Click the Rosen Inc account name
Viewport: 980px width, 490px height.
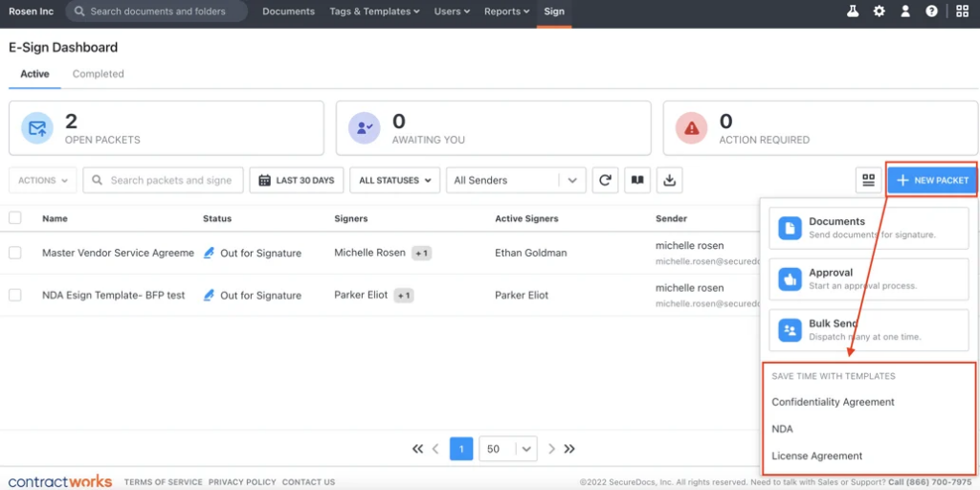pos(32,11)
